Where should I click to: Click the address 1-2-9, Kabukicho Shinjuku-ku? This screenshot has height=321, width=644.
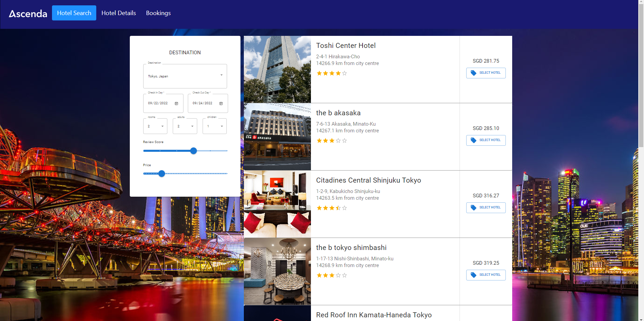click(x=348, y=191)
